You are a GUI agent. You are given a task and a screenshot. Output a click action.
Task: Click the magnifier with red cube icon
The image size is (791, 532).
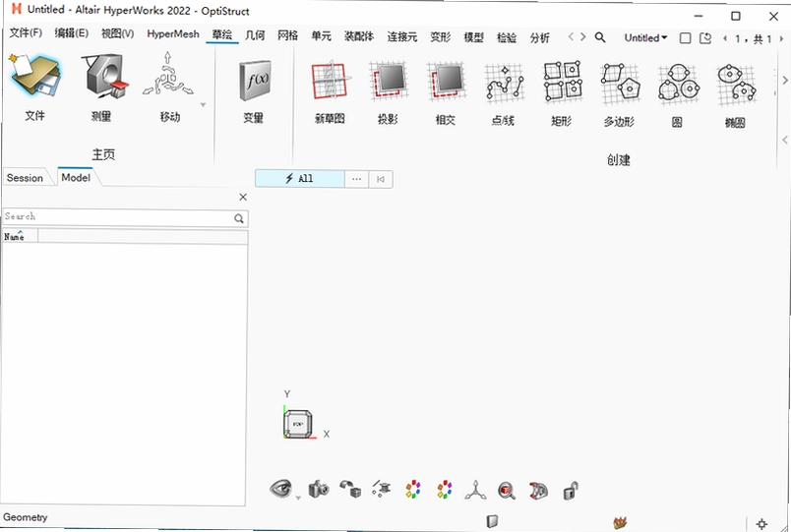point(507,491)
